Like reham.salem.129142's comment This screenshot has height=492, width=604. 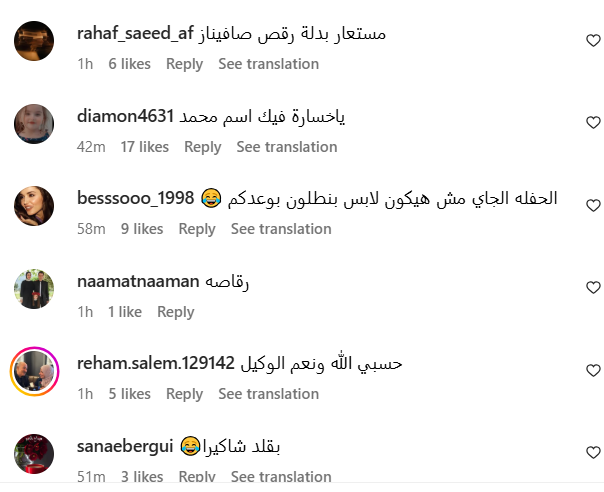(x=593, y=370)
